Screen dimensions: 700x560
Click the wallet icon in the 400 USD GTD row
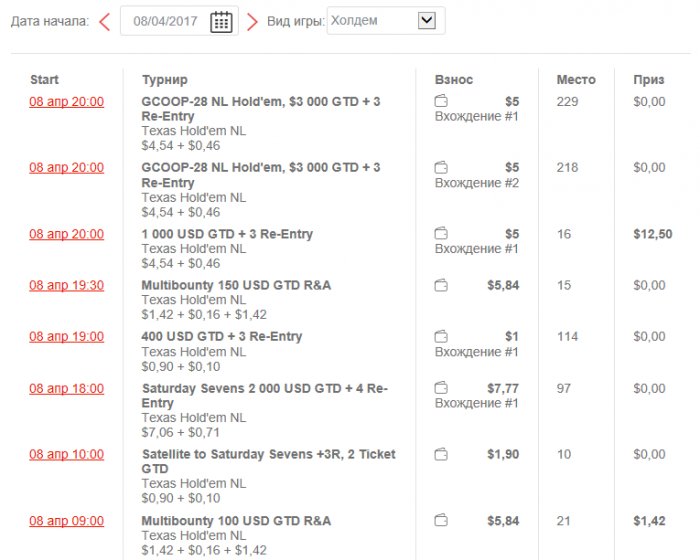point(441,337)
